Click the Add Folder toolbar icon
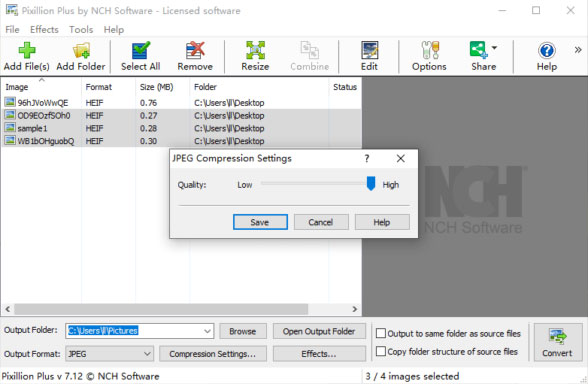This screenshot has width=588, height=384. pos(81,50)
